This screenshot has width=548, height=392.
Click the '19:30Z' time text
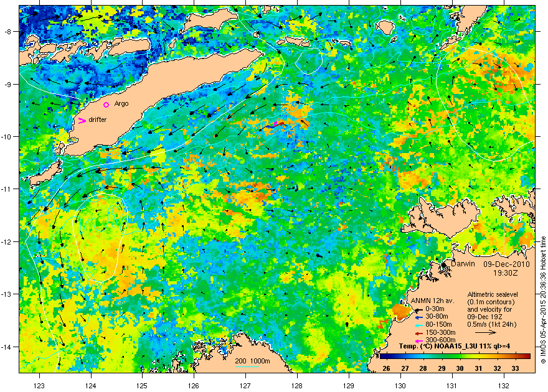(506, 273)
